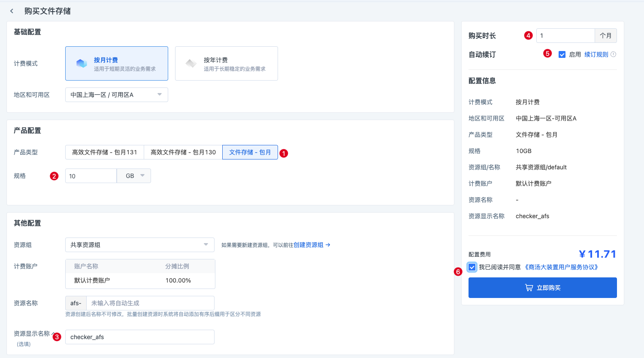Click the blue cube monthly billing icon
Screen dimensions: 644x358
point(82,63)
